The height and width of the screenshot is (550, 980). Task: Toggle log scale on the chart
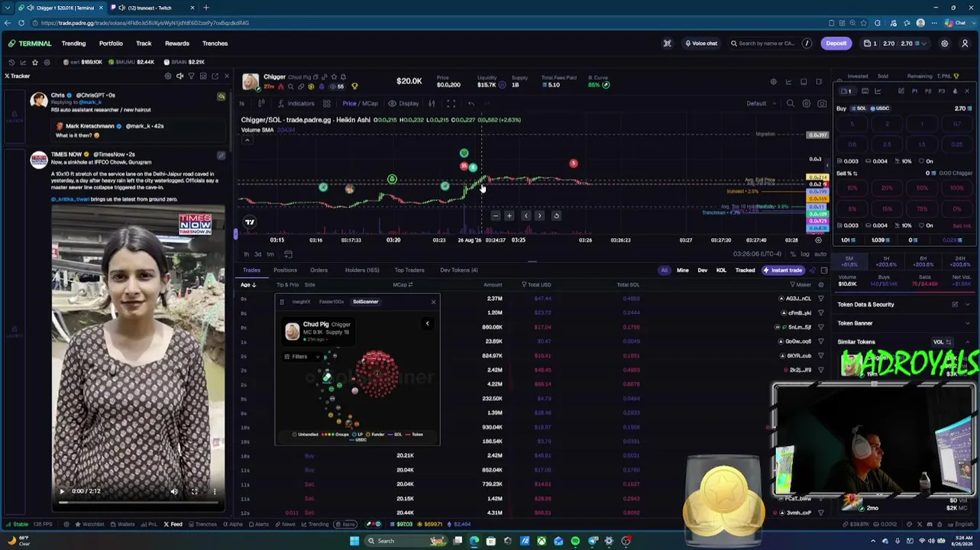(x=805, y=254)
